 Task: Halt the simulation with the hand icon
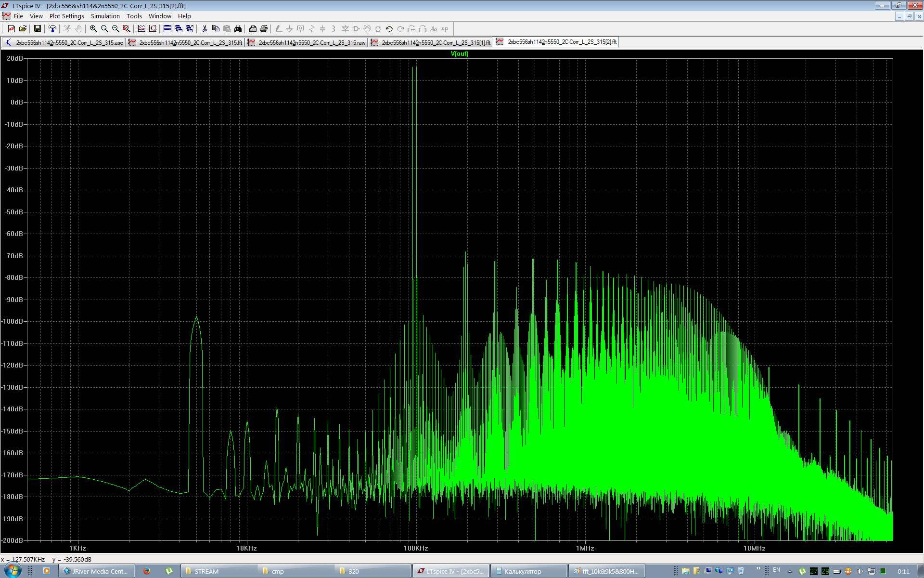pyautogui.click(x=78, y=29)
